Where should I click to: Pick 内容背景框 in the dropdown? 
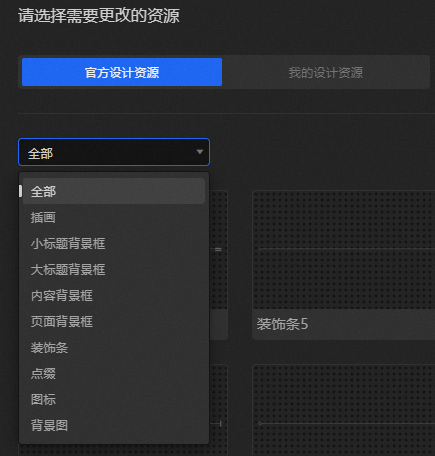(114, 295)
